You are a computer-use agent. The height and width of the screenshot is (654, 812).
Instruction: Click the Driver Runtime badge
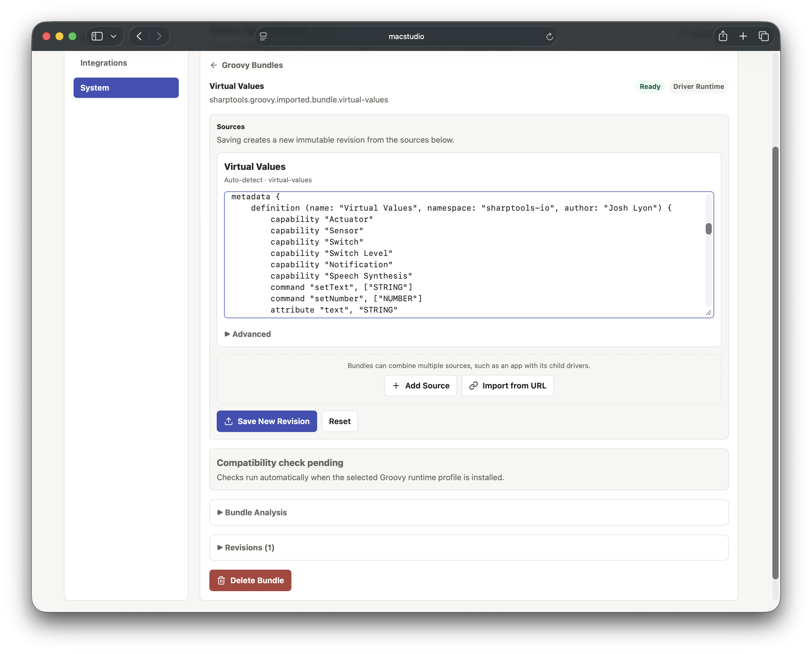tap(698, 86)
